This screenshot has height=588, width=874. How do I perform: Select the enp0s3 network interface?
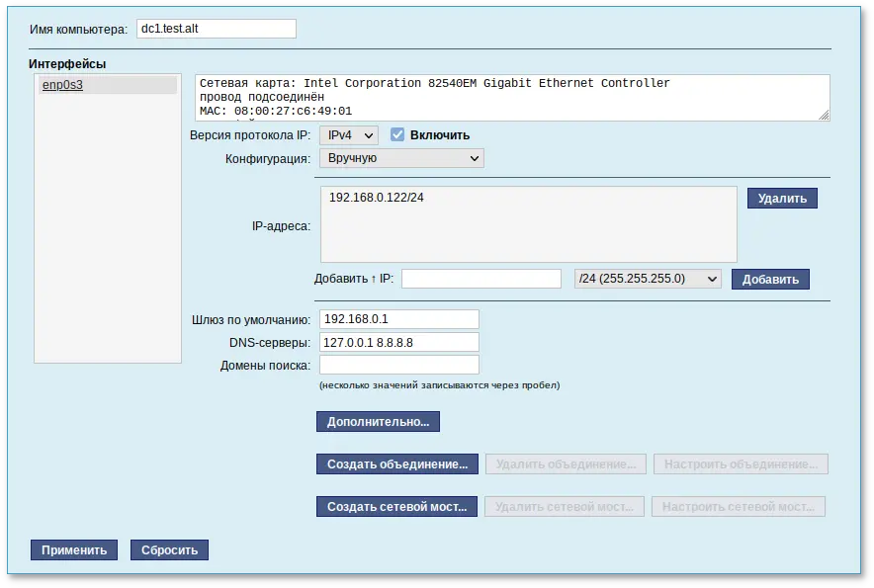61,86
